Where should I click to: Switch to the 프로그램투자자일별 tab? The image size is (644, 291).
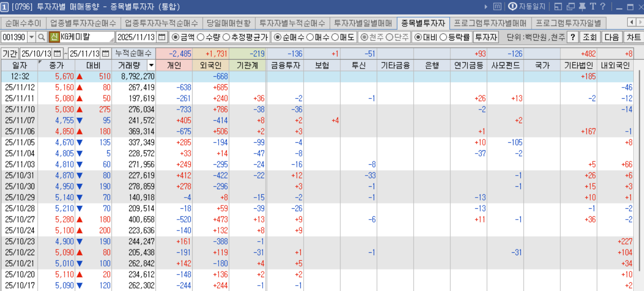[x=569, y=23]
